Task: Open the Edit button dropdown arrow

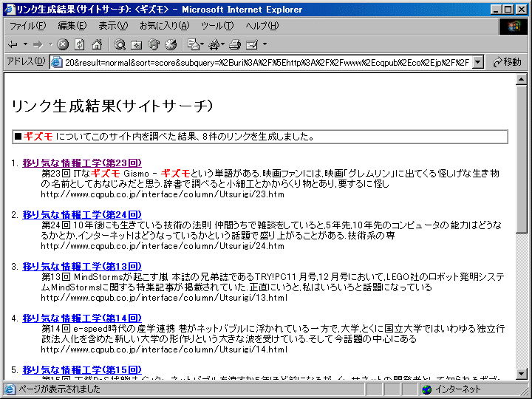Action: point(265,44)
